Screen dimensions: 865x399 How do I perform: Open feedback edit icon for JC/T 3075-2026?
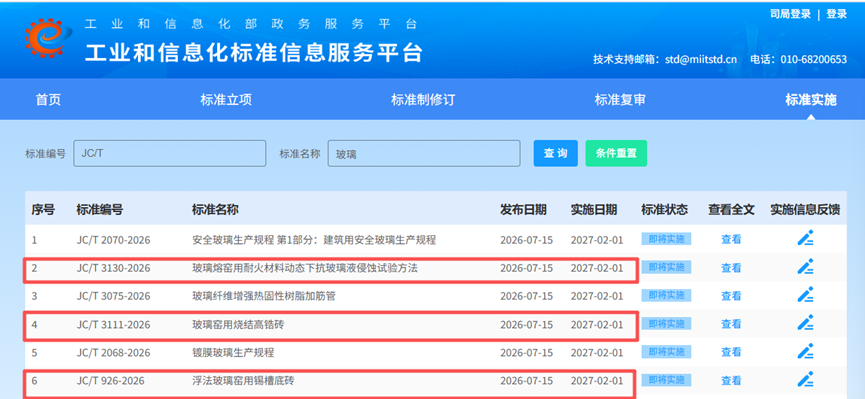click(805, 295)
